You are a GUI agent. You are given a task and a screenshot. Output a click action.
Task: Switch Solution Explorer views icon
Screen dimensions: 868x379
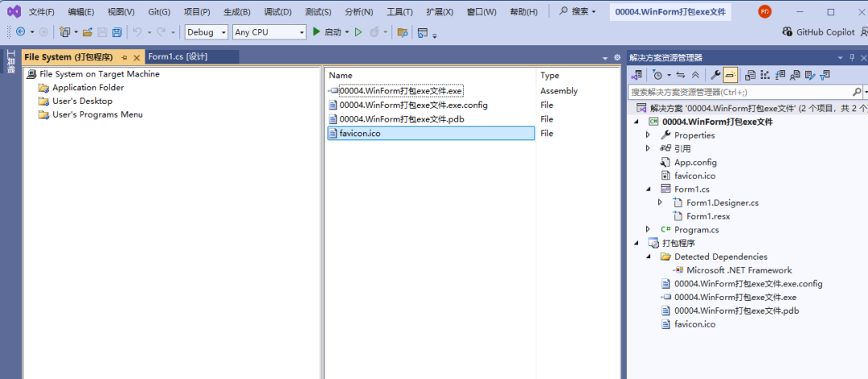pos(637,75)
